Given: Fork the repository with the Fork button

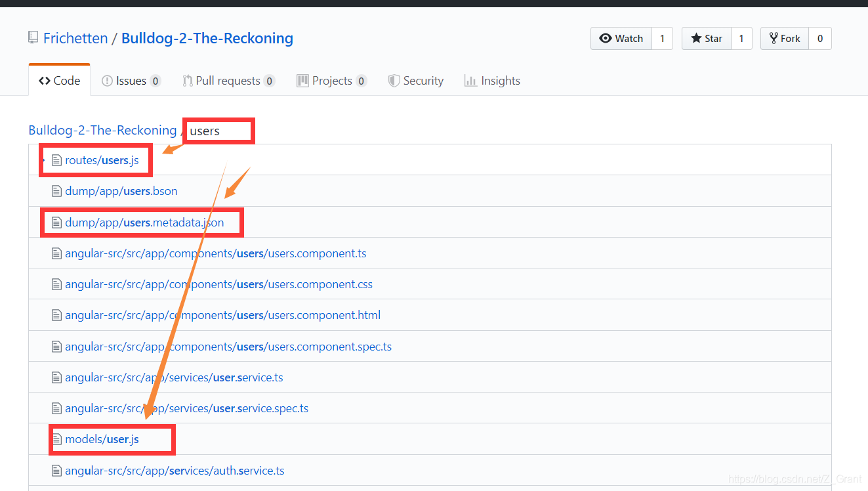Looking at the screenshot, I should pyautogui.click(x=785, y=39).
